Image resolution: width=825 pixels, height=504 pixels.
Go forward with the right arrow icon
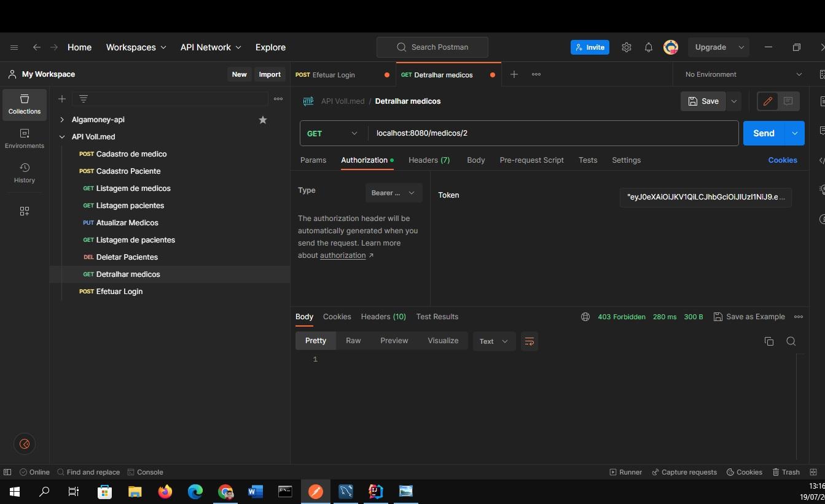click(54, 47)
